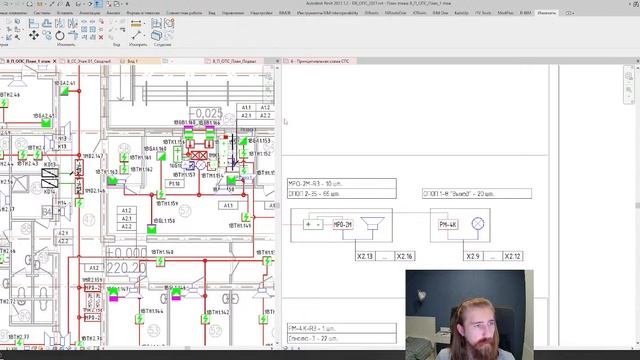Select the Mirror Draw Axis tool

pos(73,24)
